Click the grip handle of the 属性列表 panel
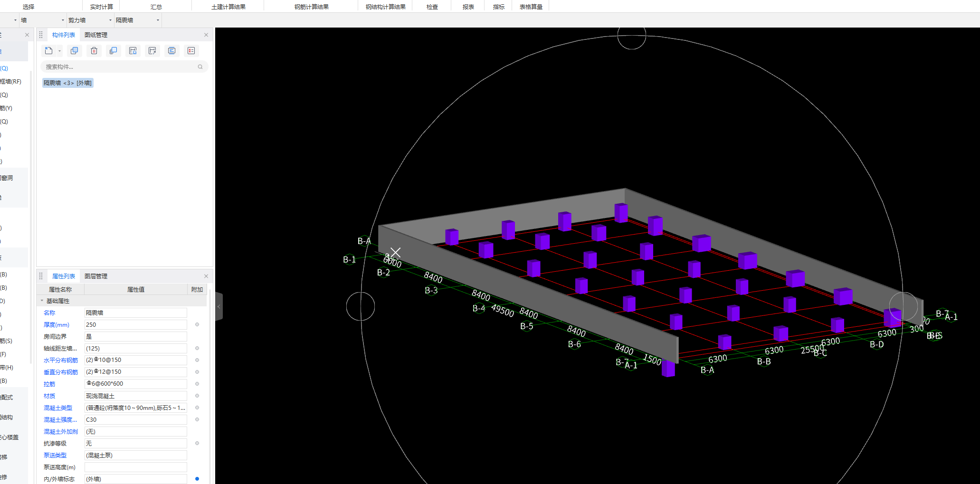980x484 pixels. tap(41, 276)
